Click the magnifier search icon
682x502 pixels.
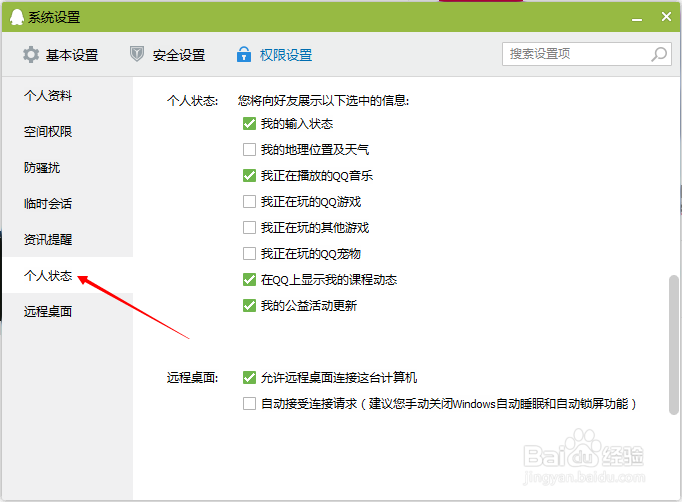659,54
